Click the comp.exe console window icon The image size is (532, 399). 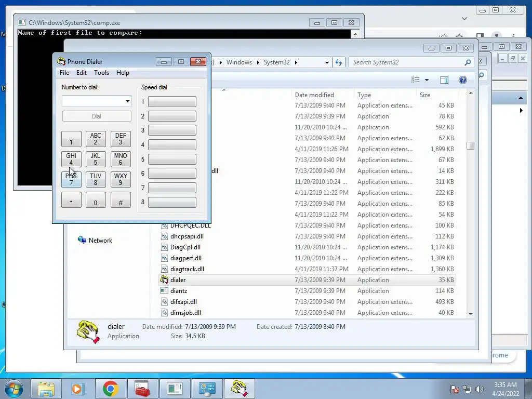(x=22, y=22)
